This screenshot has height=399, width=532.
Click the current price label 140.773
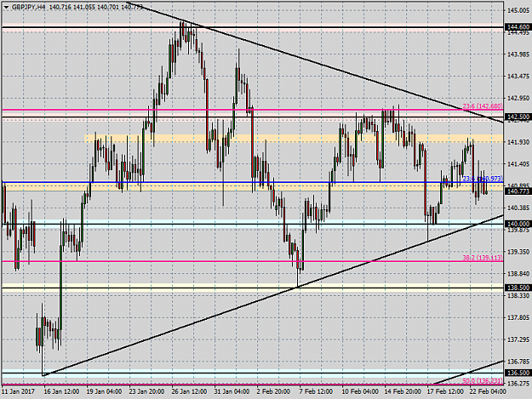pyautogui.click(x=518, y=191)
